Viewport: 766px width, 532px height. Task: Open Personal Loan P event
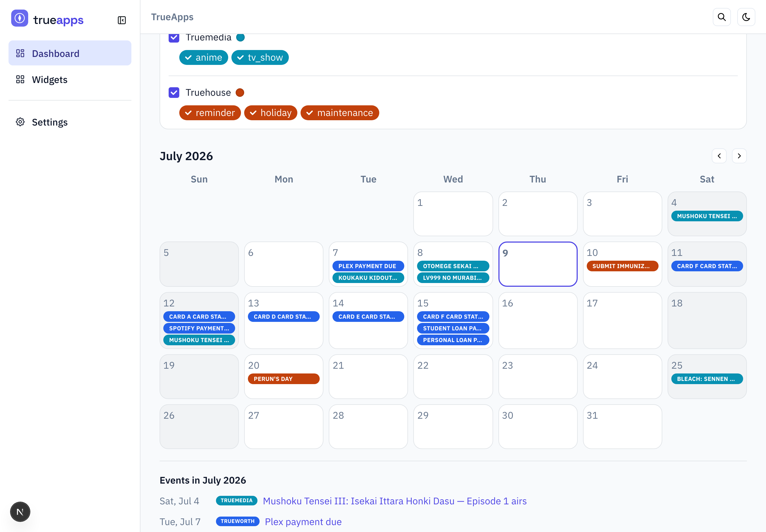pyautogui.click(x=453, y=340)
